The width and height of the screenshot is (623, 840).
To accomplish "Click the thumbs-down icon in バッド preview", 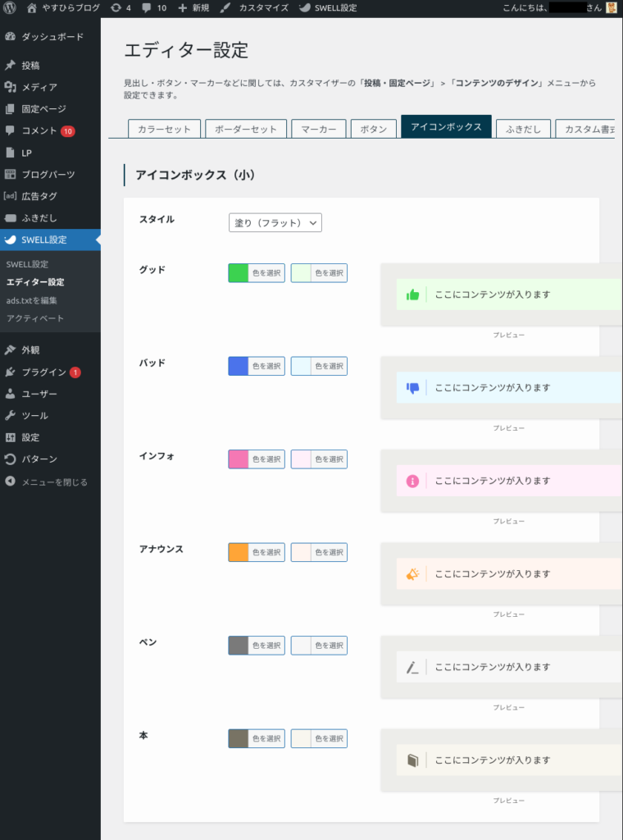I will coord(412,388).
